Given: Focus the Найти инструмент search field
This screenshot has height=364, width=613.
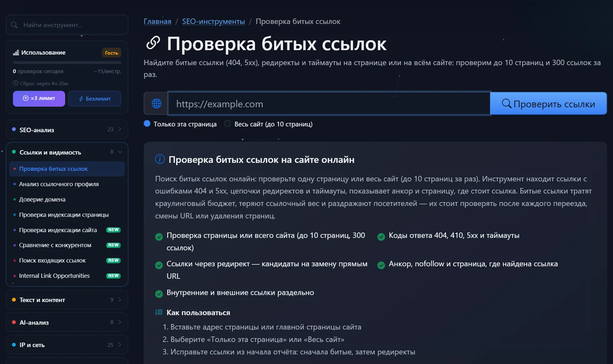Looking at the screenshot, I should (x=67, y=25).
